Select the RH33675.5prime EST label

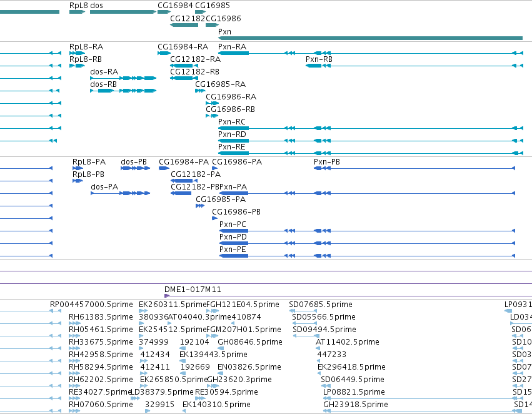point(101,342)
